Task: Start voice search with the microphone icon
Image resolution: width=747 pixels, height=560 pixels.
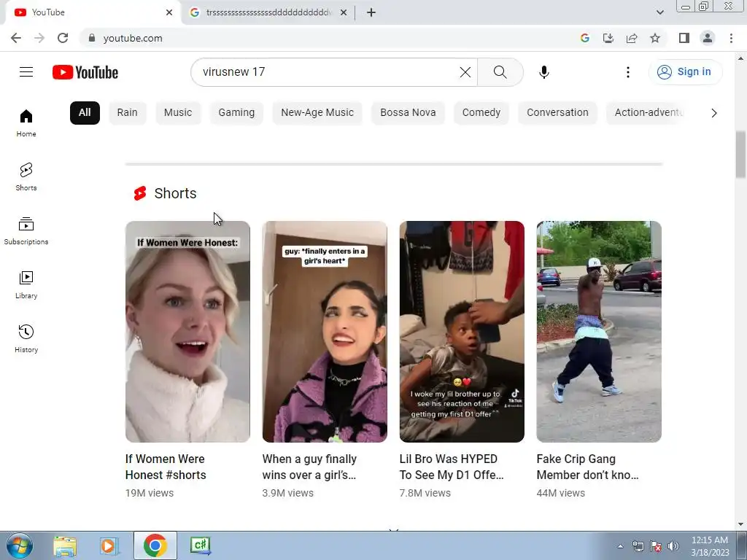Action: point(544,72)
